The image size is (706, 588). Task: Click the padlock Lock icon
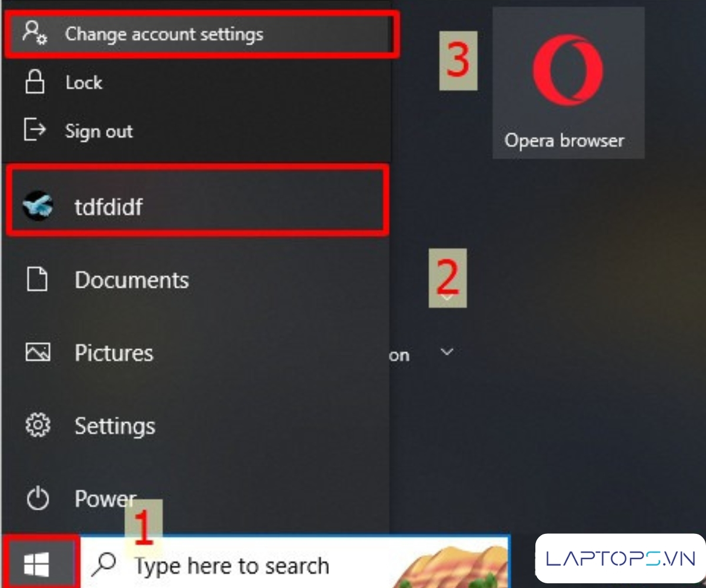pyautogui.click(x=34, y=82)
